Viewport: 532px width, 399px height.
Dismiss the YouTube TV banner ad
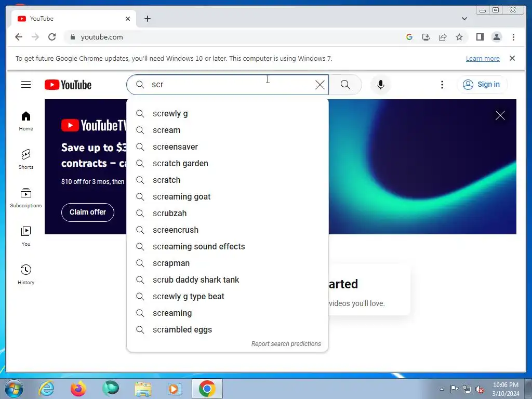click(x=500, y=115)
